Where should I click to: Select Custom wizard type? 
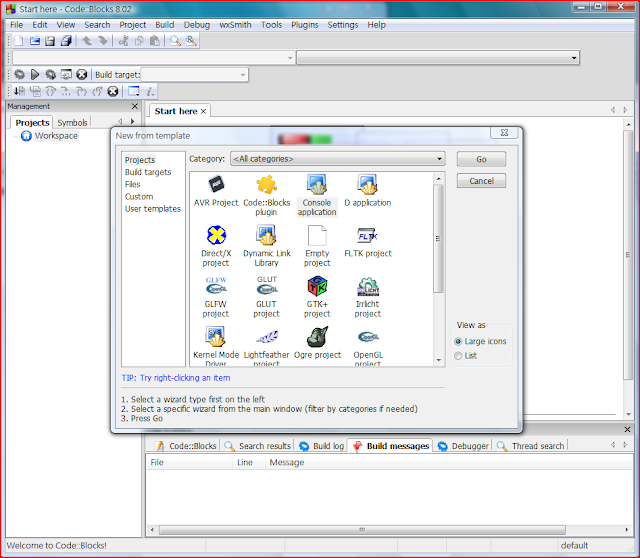tap(139, 197)
